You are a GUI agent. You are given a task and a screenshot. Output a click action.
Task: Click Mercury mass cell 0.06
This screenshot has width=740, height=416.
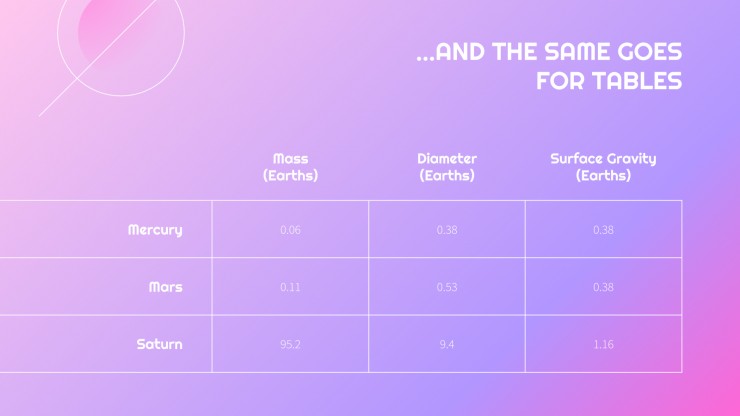click(x=290, y=229)
